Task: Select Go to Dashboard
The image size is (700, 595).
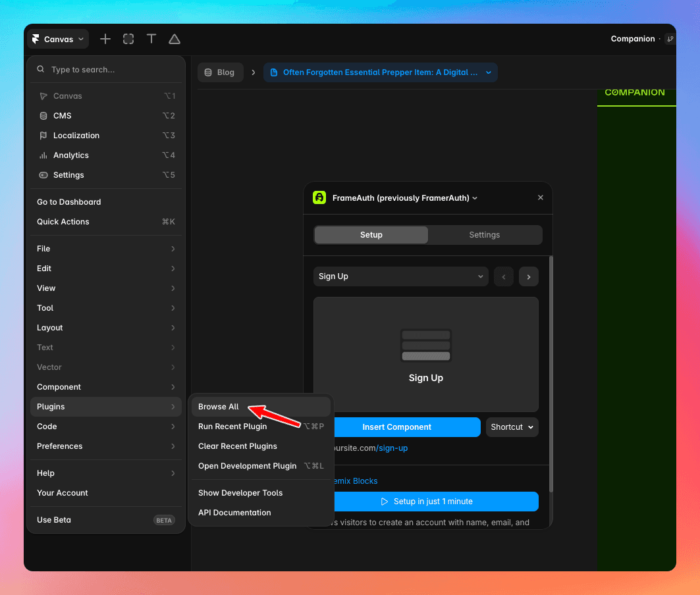Action: coord(106,202)
